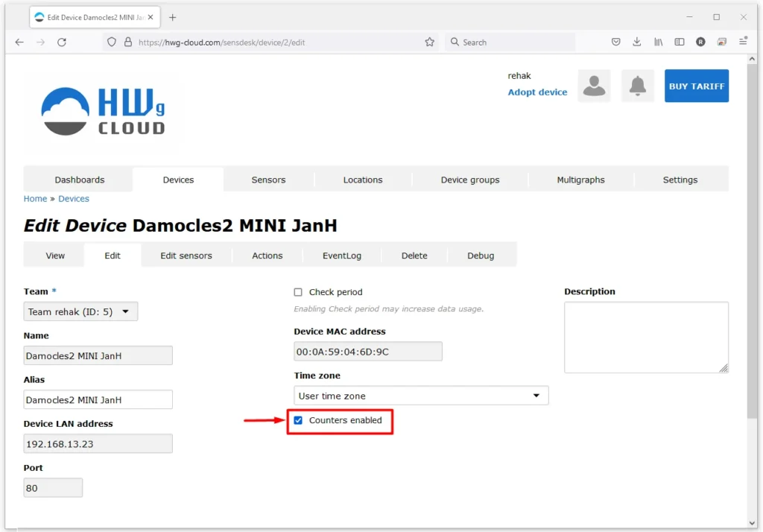Click the HWg Cloud logo

tap(103, 112)
